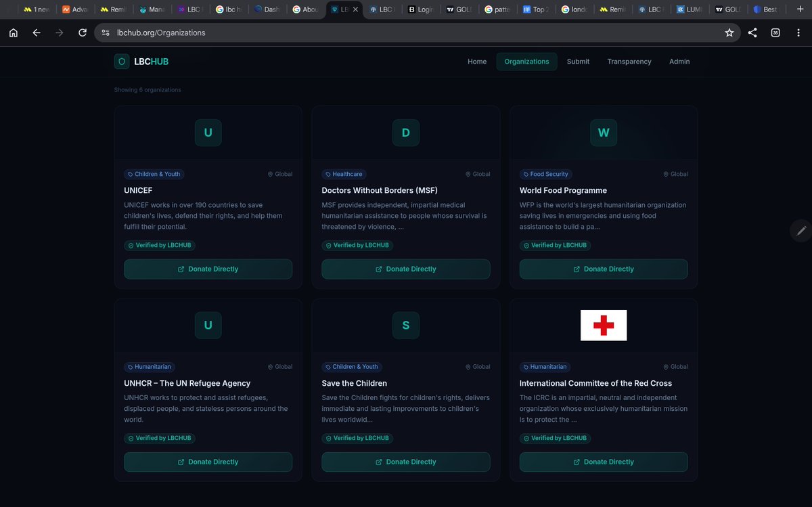This screenshot has width=812, height=507.
Task: Click the extension icon after the share icon
Action: pos(775,32)
